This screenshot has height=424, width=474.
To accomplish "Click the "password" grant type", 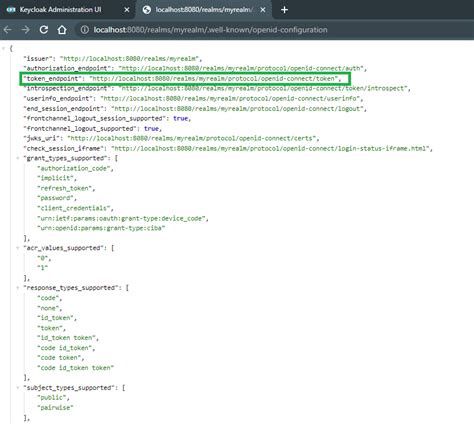I will 55,198.
